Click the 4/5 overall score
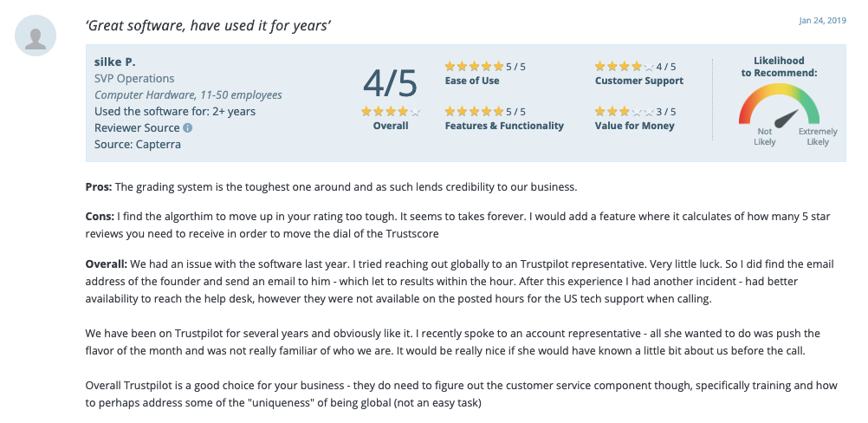The height and width of the screenshot is (423, 868). tap(390, 82)
